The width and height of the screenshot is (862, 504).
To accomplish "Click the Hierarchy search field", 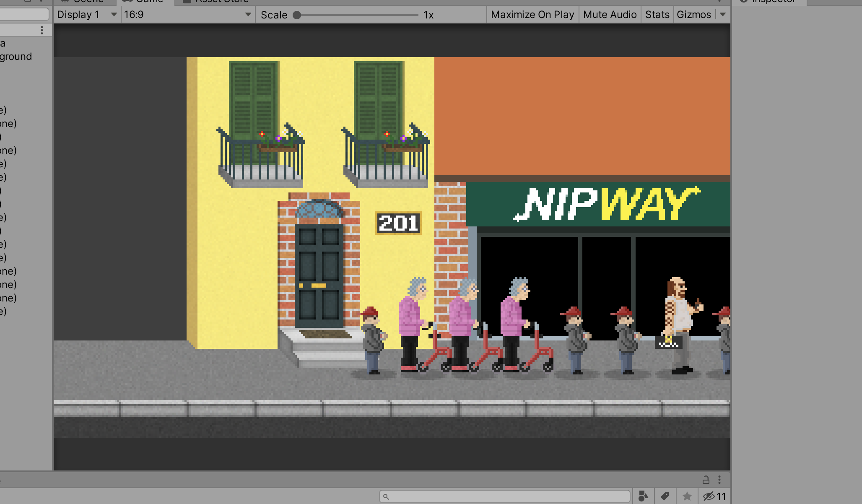I will [x=24, y=15].
